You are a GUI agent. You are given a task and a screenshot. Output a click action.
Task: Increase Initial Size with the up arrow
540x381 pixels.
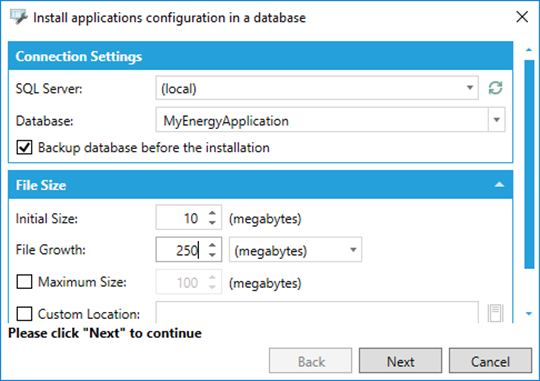pos(212,214)
